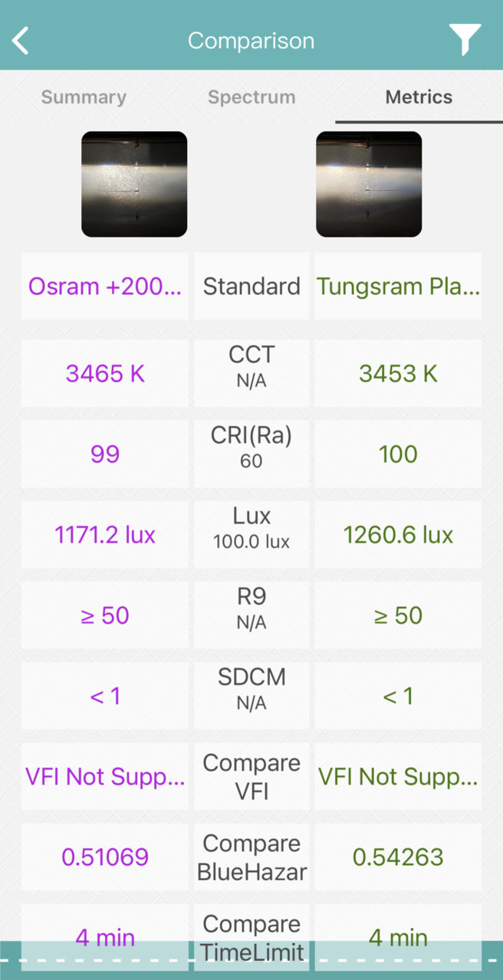Image resolution: width=503 pixels, height=980 pixels.
Task: Tap the 3465 K value
Action: pos(105,373)
